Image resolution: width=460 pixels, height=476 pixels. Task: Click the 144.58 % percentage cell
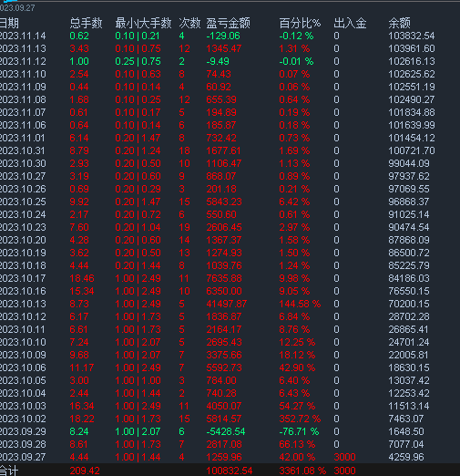pos(300,304)
